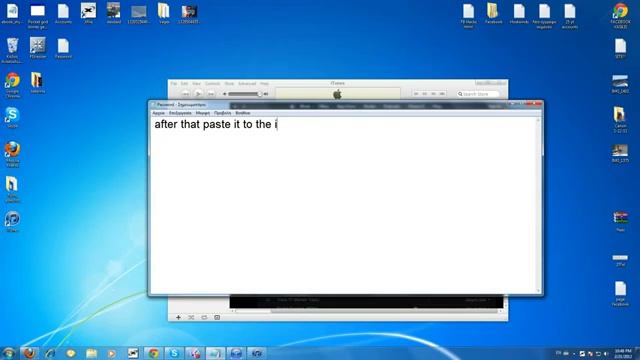
Task: Open the Προβολή menu in Notepad
Action: tap(222, 113)
